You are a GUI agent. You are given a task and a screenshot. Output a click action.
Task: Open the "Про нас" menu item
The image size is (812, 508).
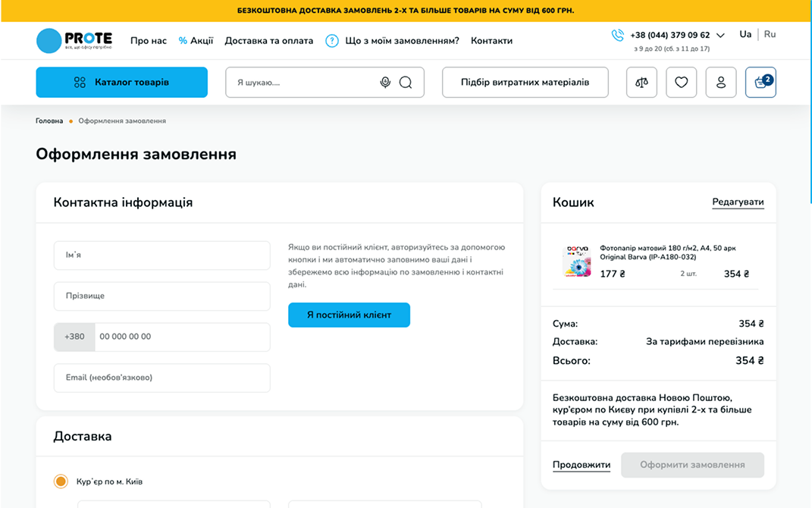[149, 41]
